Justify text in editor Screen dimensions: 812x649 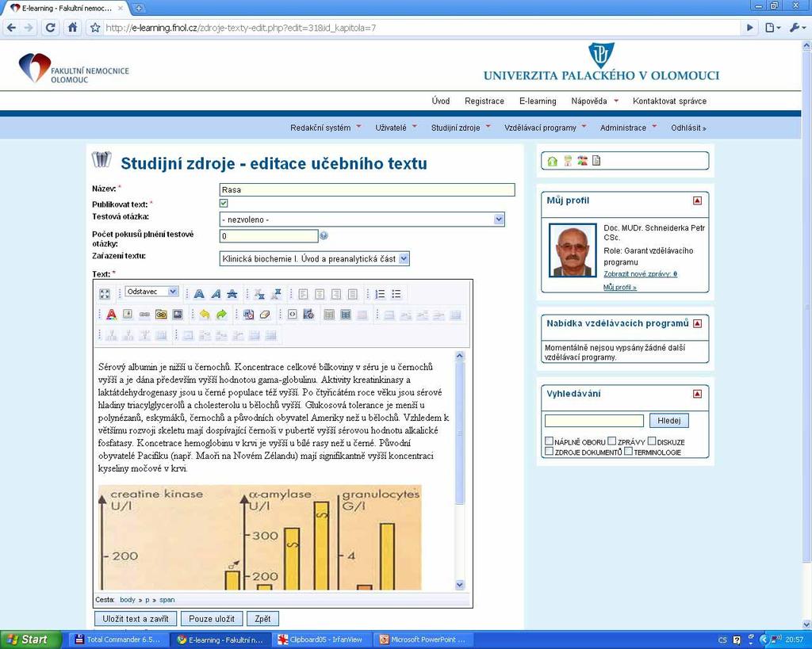click(x=353, y=294)
